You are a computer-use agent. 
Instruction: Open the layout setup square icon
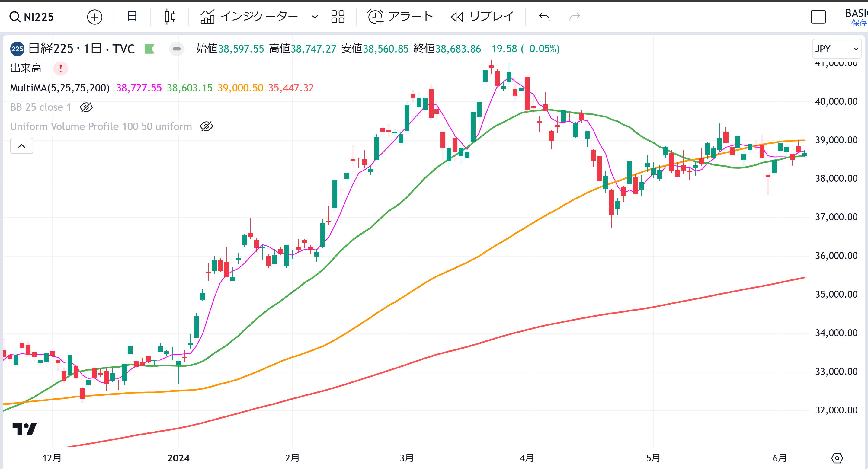(818, 17)
